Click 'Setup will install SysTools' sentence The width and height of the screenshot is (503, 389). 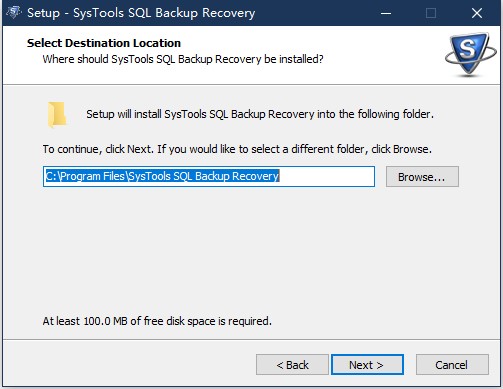(x=260, y=114)
